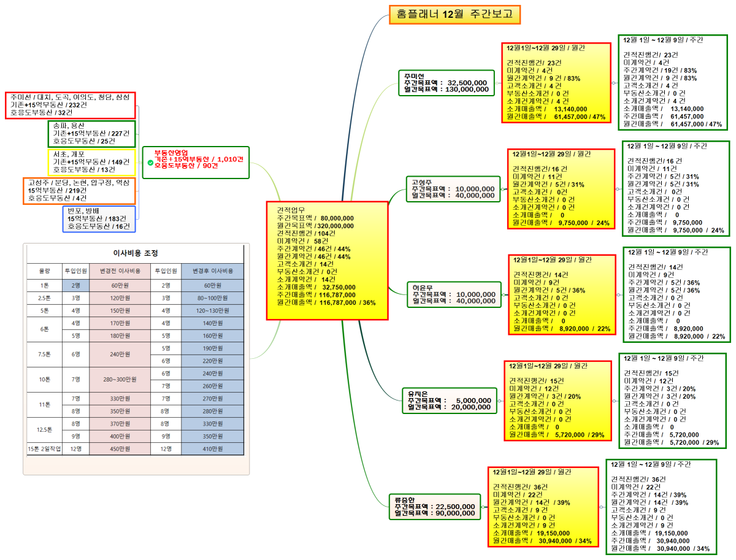Collapse the connector beside 허윤무's weekly target node
The image size is (736, 560).
pos(503,294)
